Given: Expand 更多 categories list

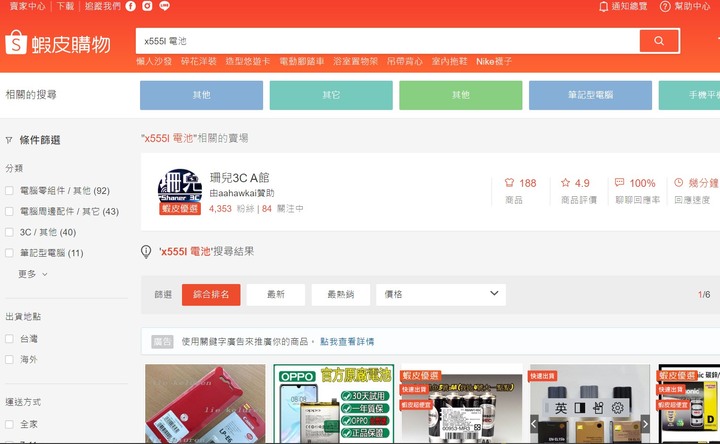Looking at the screenshot, I should tap(33, 274).
